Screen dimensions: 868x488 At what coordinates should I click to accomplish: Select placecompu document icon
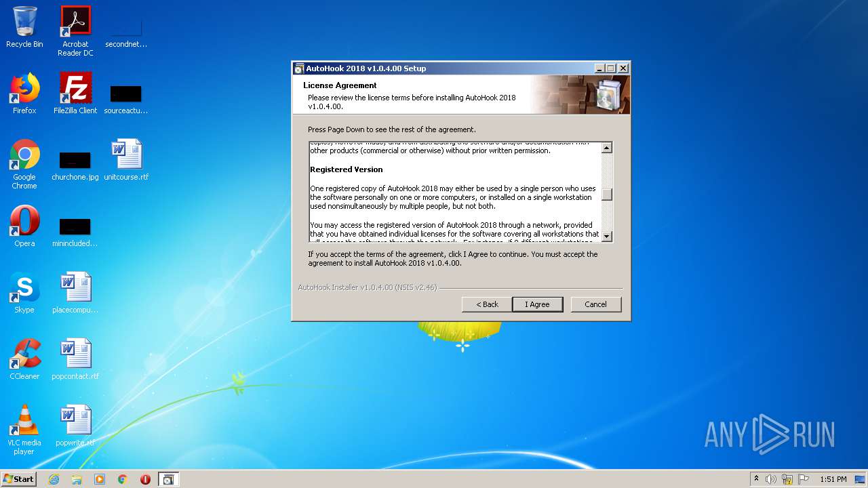[75, 293]
